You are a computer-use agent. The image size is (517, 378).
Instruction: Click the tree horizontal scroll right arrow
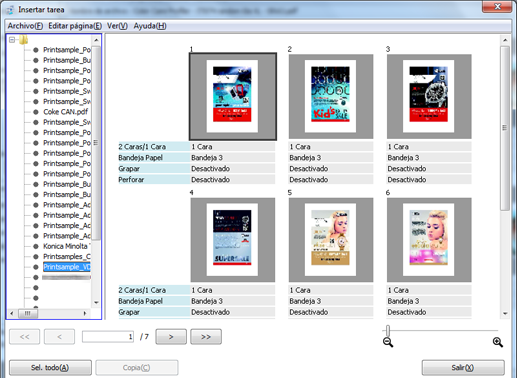(x=85, y=313)
